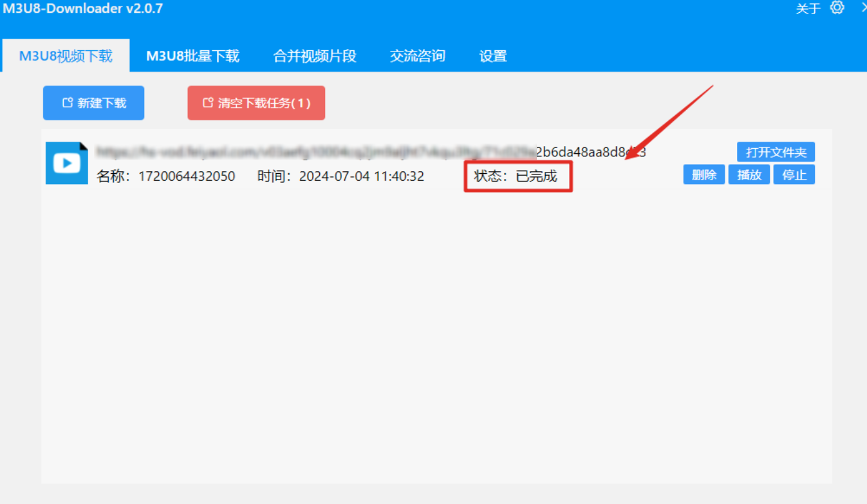
Task: Open the M3U8批量下载 tab
Action: coord(192,56)
